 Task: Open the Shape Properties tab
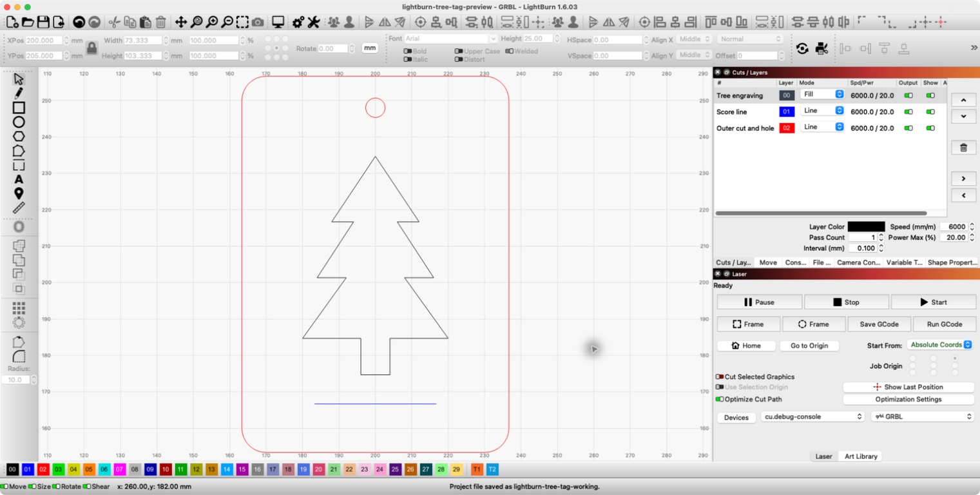click(x=952, y=262)
